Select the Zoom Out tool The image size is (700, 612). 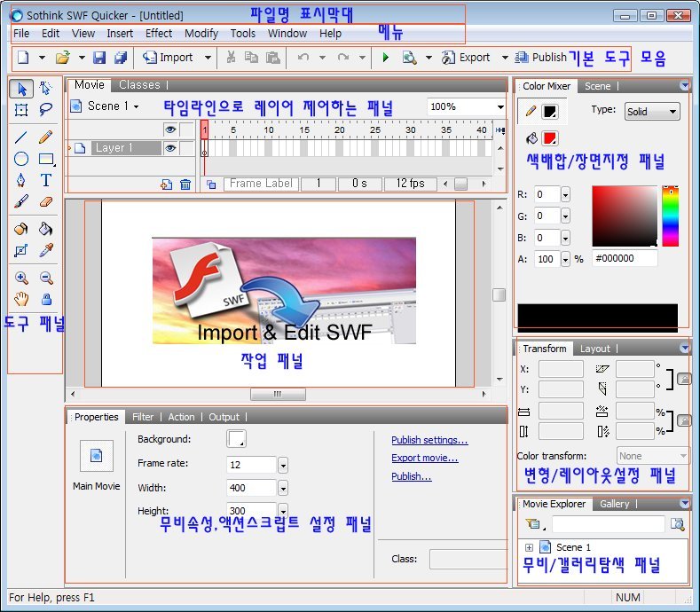pyautogui.click(x=45, y=278)
